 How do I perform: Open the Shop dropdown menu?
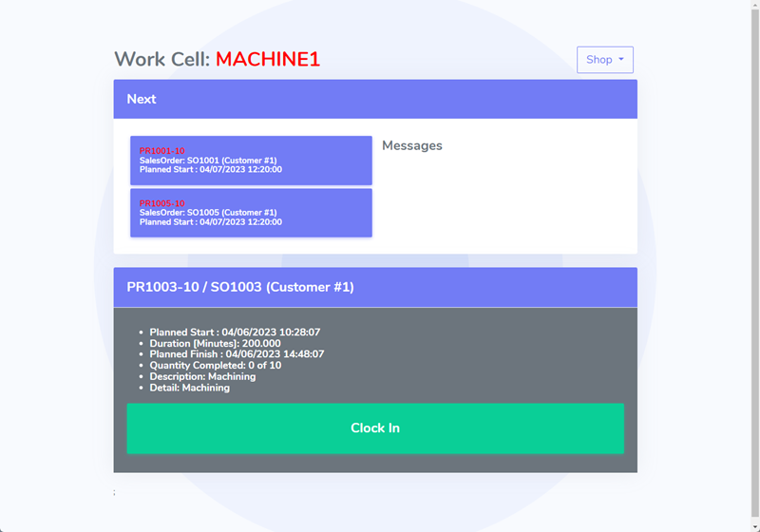tap(604, 60)
